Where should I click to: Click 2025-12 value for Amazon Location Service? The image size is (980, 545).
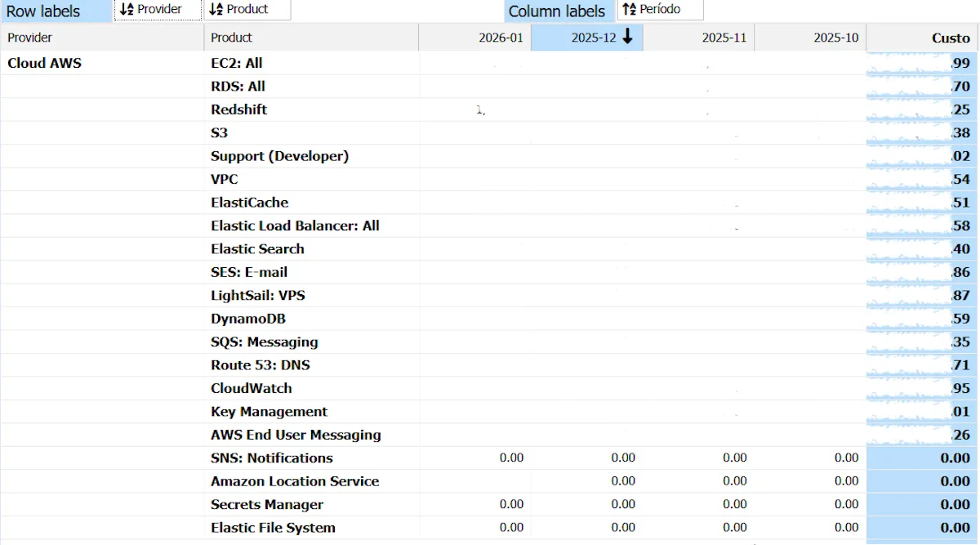pyautogui.click(x=623, y=481)
